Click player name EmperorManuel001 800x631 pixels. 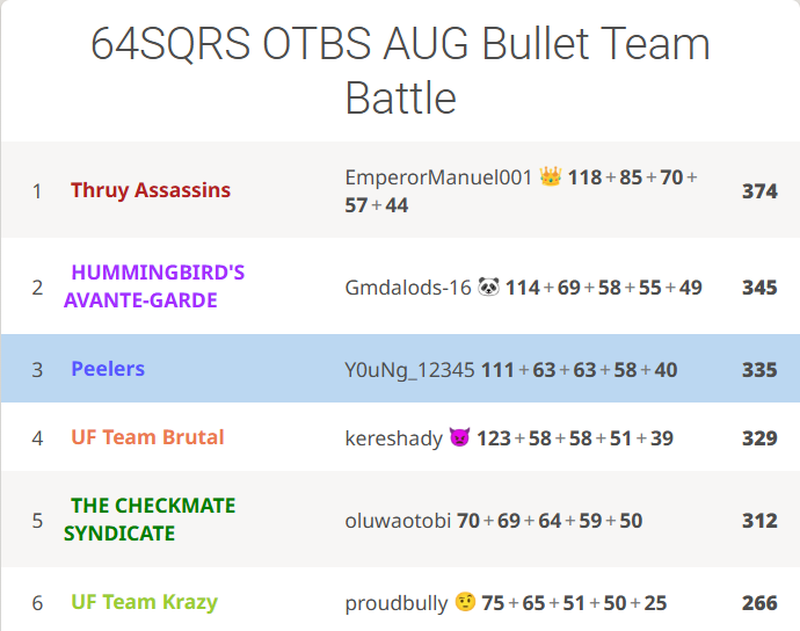pyautogui.click(x=438, y=178)
